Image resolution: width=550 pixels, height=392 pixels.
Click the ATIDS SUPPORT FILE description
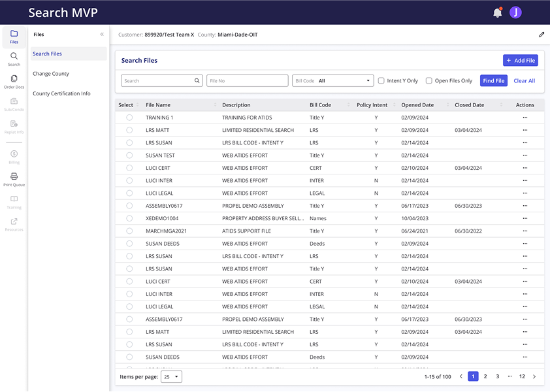247,231
